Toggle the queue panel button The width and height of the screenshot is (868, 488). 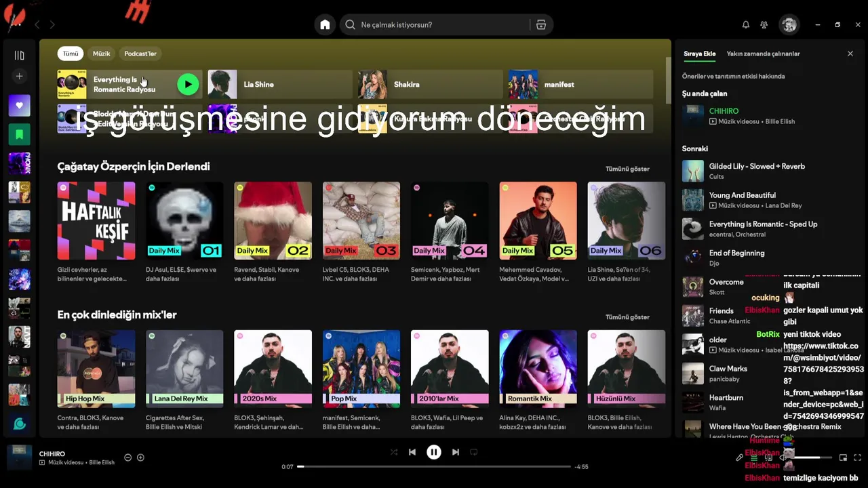pyautogui.click(x=754, y=457)
